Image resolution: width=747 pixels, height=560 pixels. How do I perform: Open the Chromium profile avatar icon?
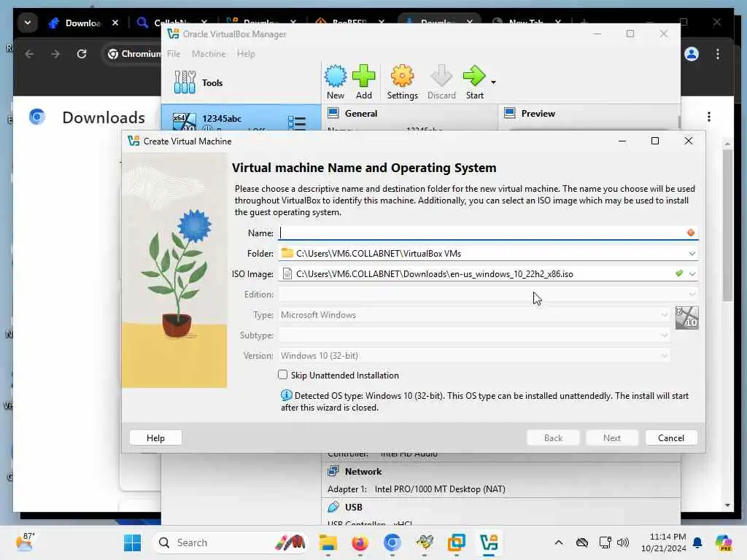pyautogui.click(x=692, y=54)
